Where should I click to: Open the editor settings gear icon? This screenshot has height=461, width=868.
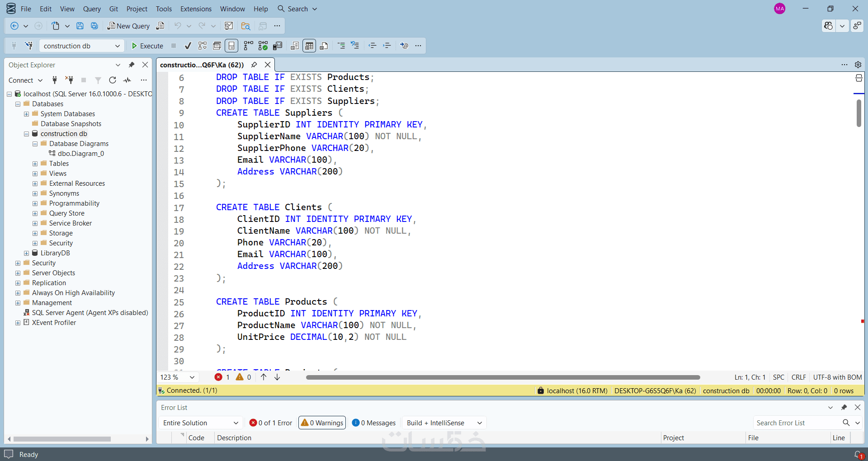[858, 65]
